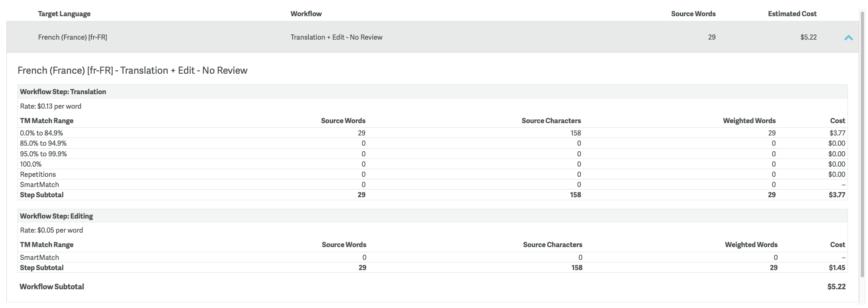Click 'Step Subtotal' label in the Translation step
Viewport: 868px width, 308px height.
point(41,195)
